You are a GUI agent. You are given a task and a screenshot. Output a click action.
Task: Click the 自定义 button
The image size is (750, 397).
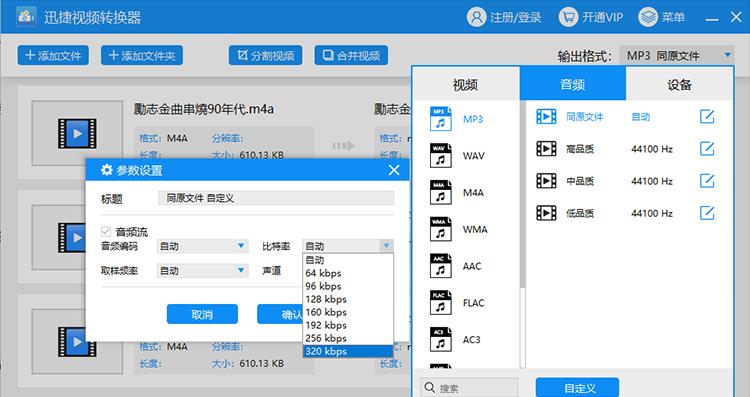point(577,388)
